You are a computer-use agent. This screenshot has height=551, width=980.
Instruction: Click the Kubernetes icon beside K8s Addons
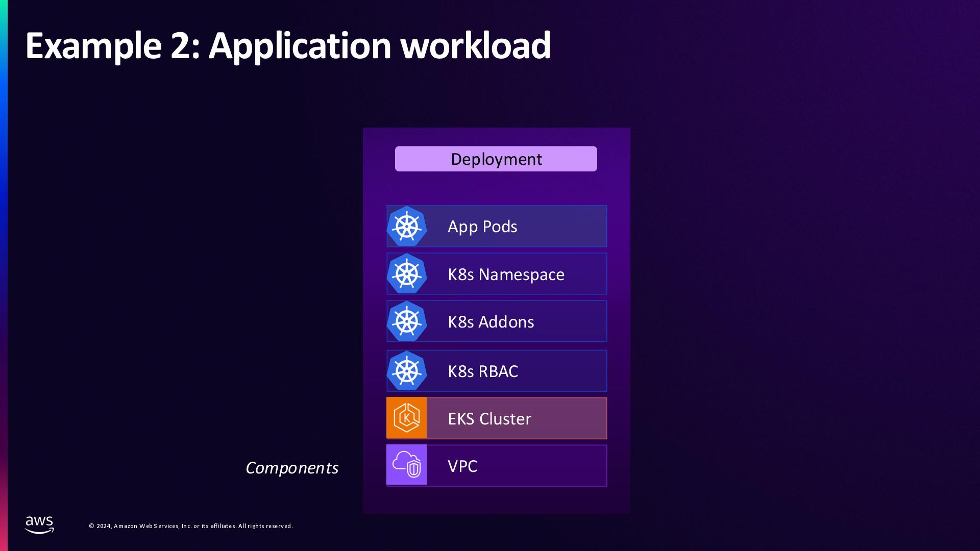click(407, 321)
